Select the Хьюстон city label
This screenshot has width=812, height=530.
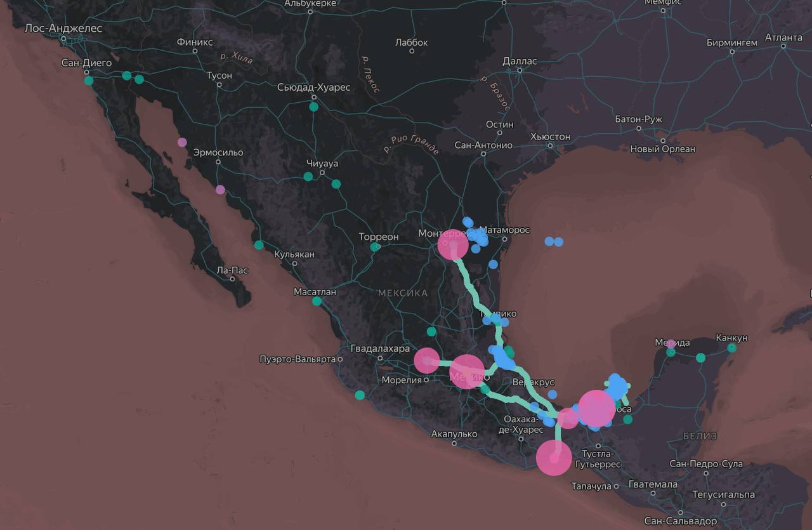550,136
